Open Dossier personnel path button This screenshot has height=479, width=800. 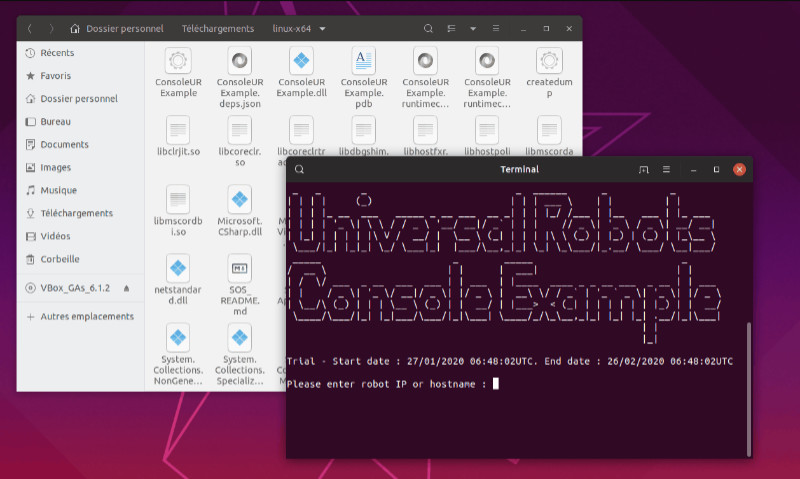point(117,29)
